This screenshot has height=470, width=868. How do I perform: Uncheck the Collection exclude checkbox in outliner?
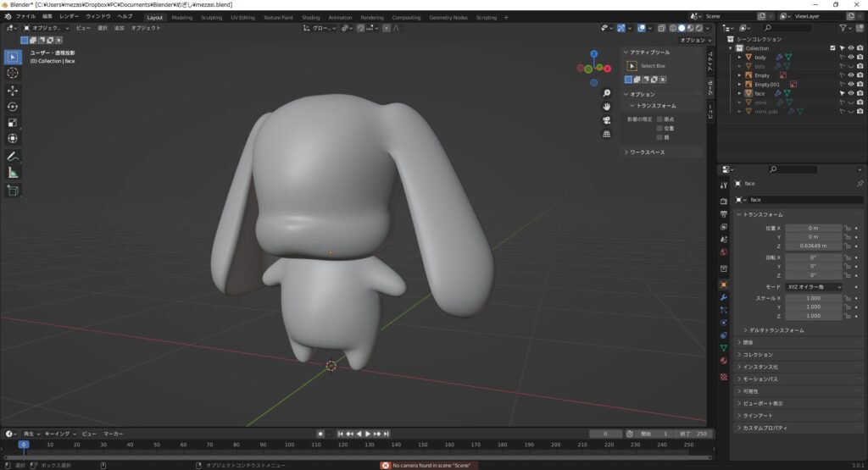[832, 48]
